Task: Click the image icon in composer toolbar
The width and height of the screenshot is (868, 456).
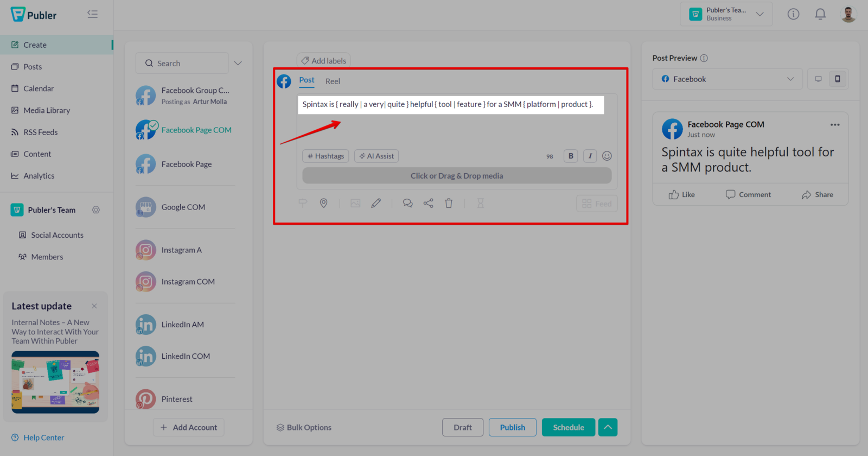Action: (x=355, y=203)
